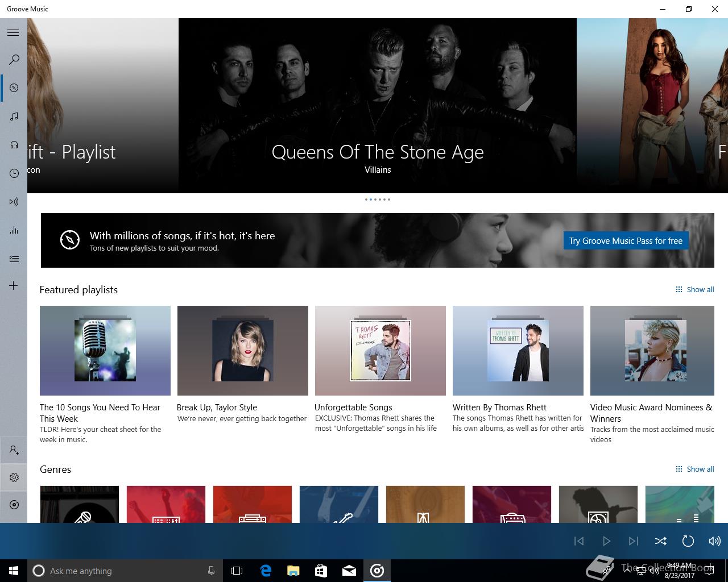Expand the hamburger navigation menu
This screenshot has height=582, width=728.
13,32
